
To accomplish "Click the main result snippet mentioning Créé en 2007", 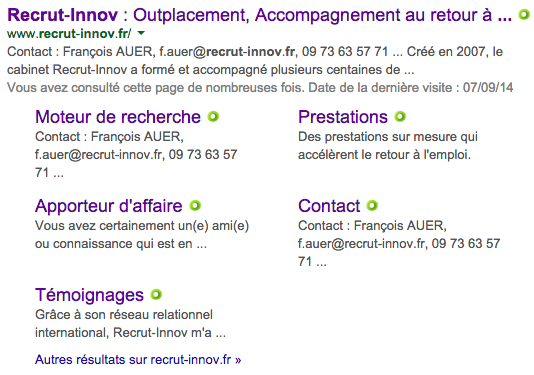I will click(255, 61).
